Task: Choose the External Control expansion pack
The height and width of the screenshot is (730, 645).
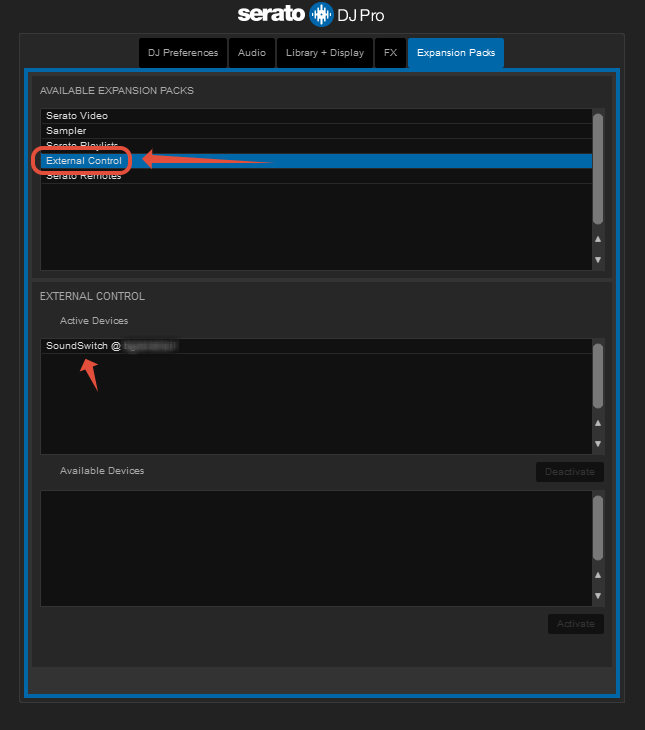Action: (316, 161)
